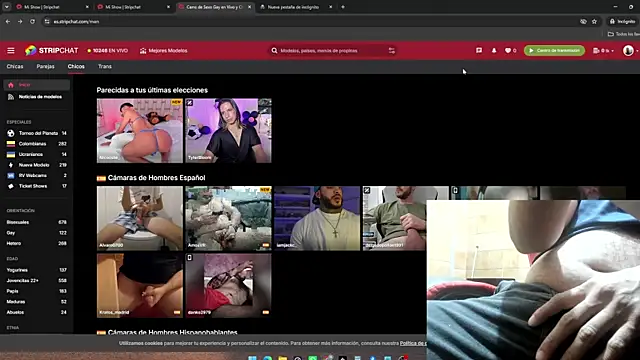Open the all bookmarks folder
The image size is (640, 360).
coord(623,34)
